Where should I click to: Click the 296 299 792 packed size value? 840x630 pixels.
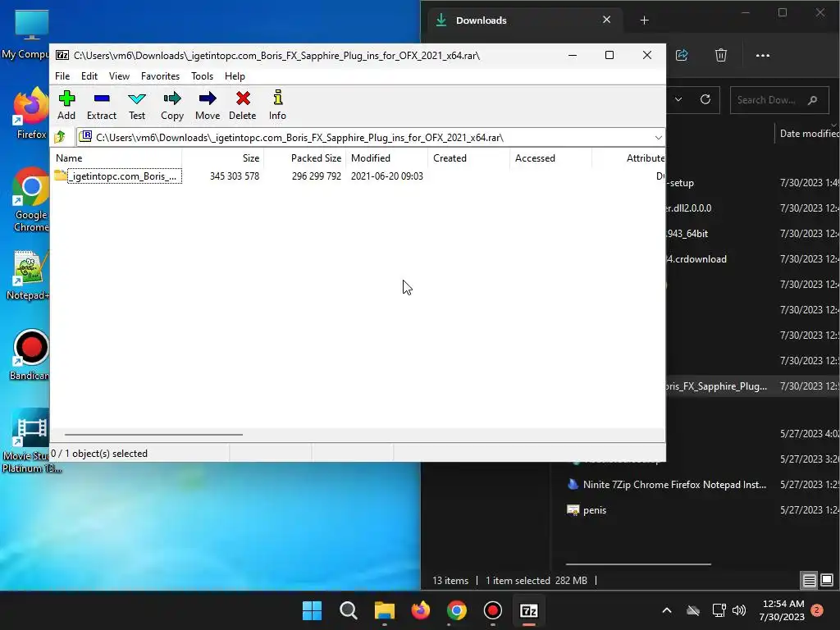click(316, 176)
